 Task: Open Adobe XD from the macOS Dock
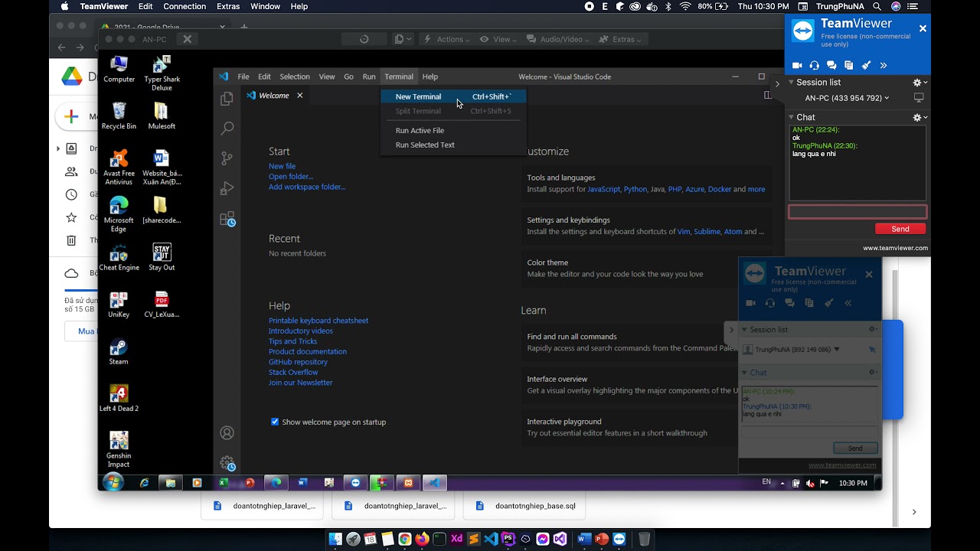coord(456,539)
